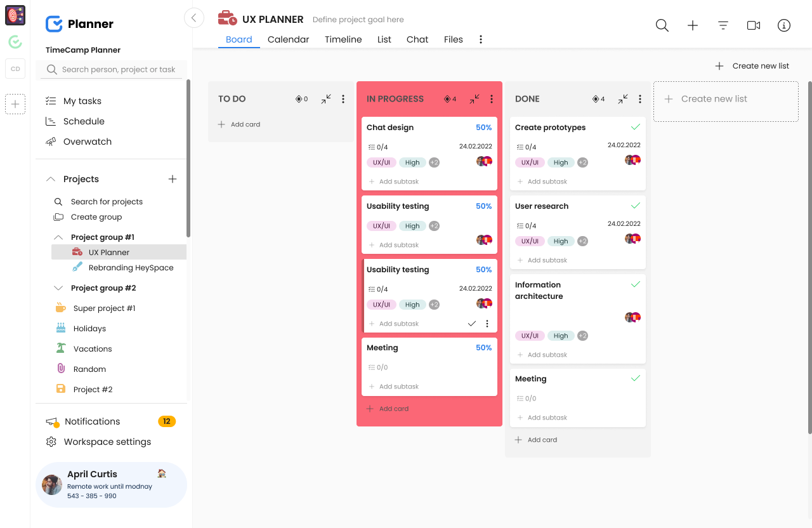812x528 pixels.
Task: Select the Board tab
Action: (x=239, y=39)
